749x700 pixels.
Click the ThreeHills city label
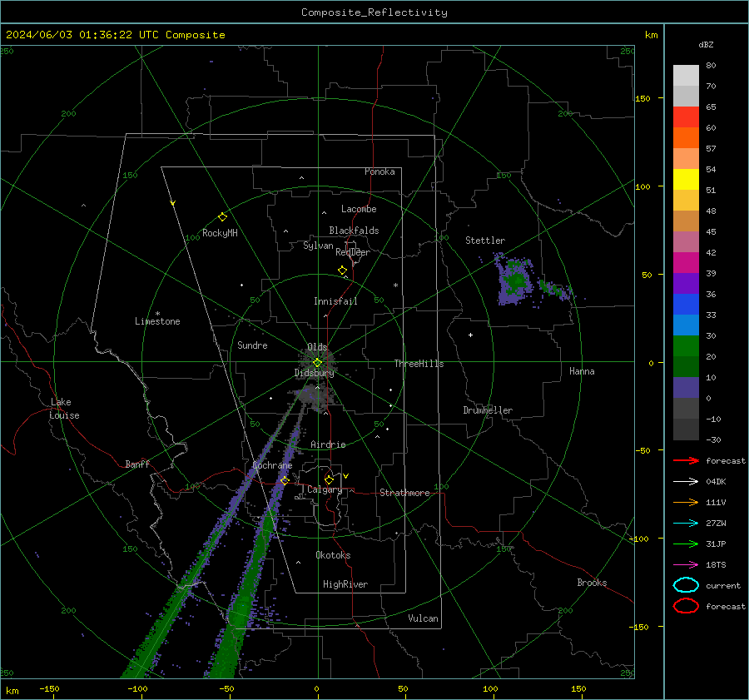[419, 364]
